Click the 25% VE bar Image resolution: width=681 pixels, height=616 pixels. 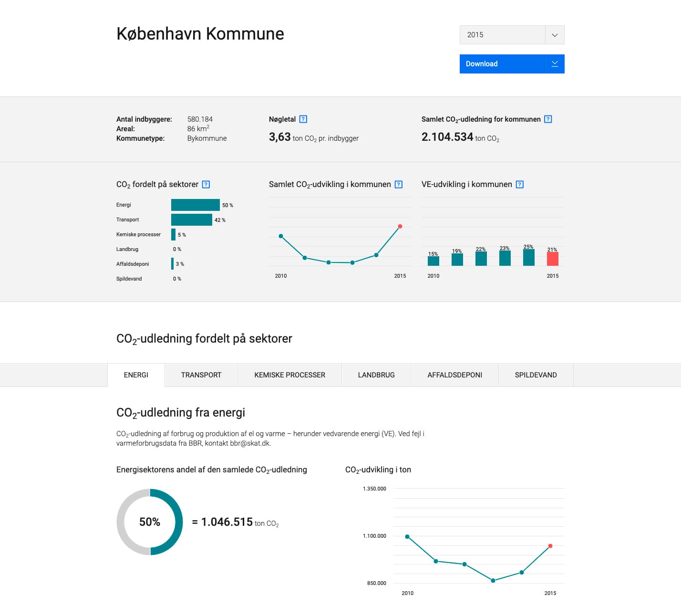(529, 258)
